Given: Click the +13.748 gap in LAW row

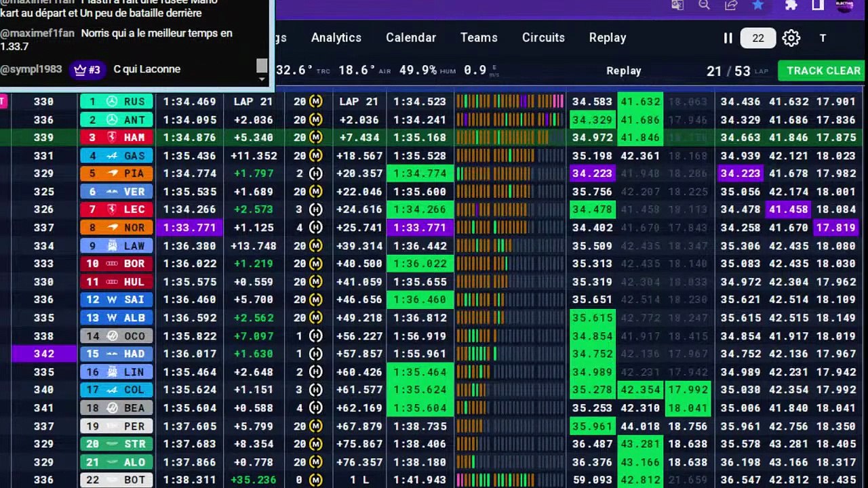Looking at the screenshot, I should tap(254, 246).
